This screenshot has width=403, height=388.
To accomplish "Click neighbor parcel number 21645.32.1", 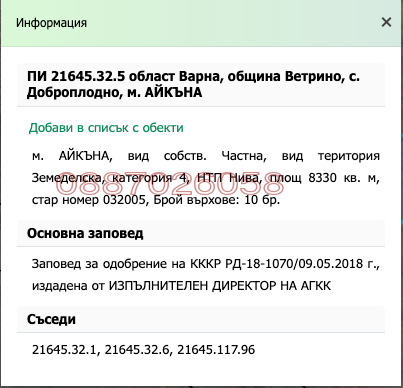I will (64, 350).
